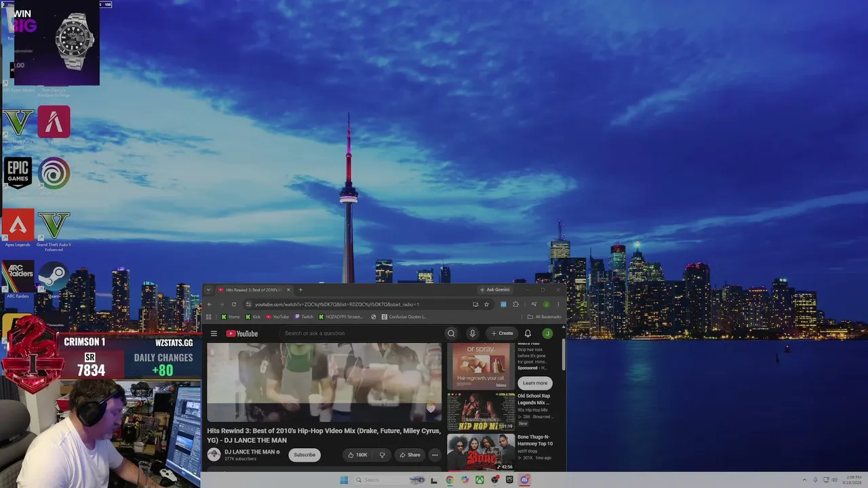Go back in Chrome

click(x=209, y=304)
